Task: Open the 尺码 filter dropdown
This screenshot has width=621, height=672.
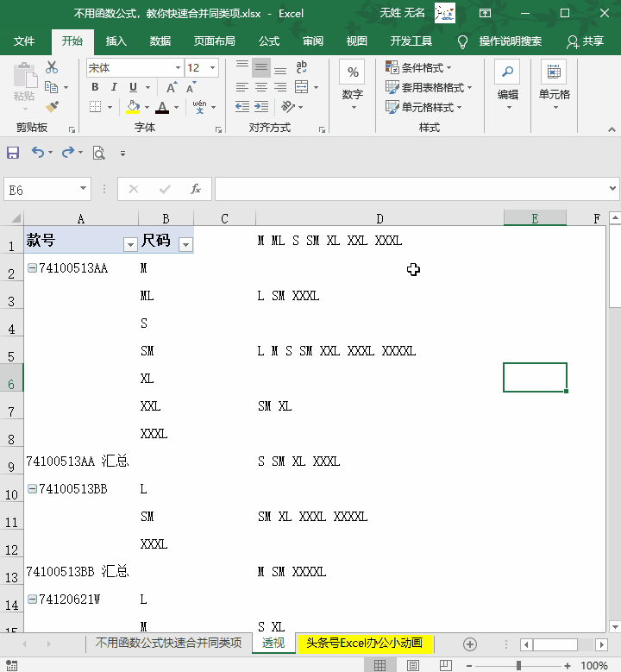Action: (x=186, y=245)
